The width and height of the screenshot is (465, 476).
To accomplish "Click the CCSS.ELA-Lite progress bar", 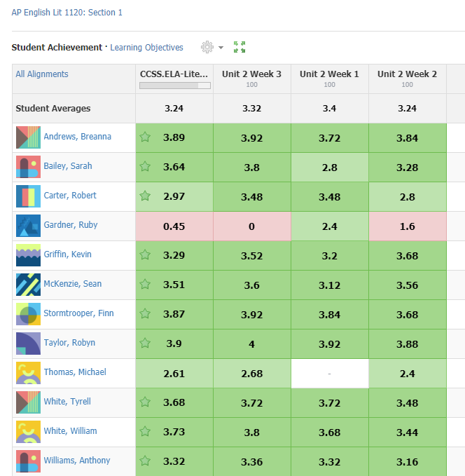I will (x=174, y=86).
